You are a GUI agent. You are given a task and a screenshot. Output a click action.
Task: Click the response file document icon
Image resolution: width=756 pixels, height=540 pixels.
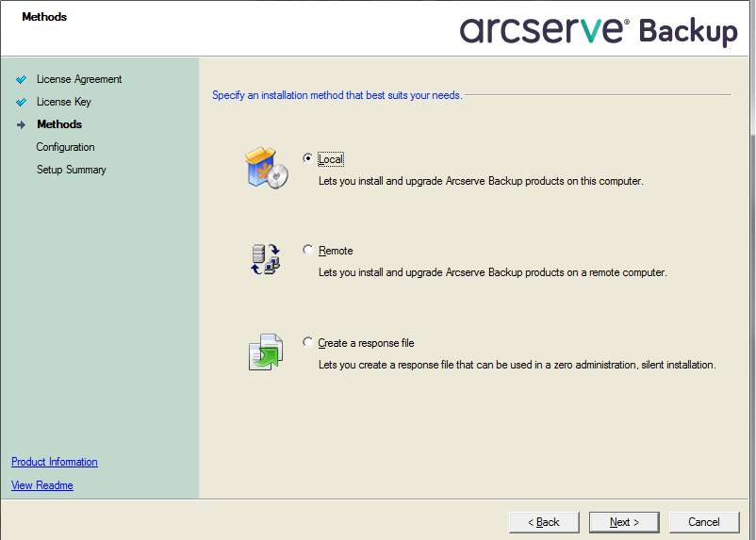(266, 352)
